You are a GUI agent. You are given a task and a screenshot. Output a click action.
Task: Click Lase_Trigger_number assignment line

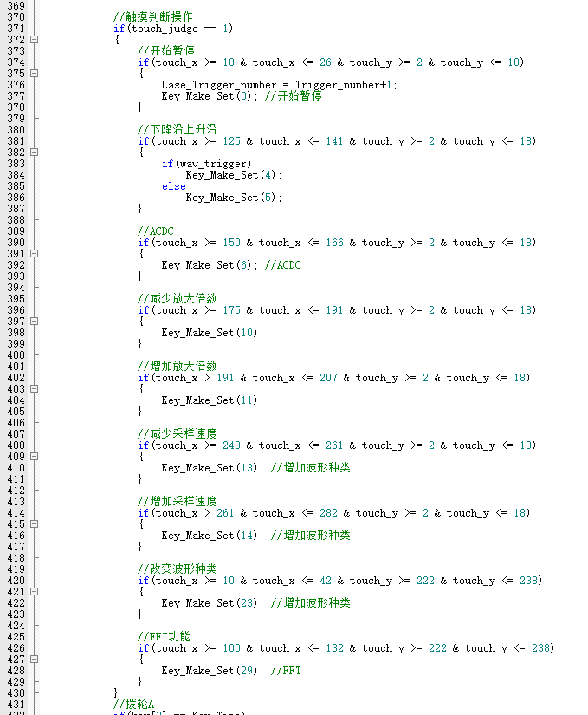point(279,85)
